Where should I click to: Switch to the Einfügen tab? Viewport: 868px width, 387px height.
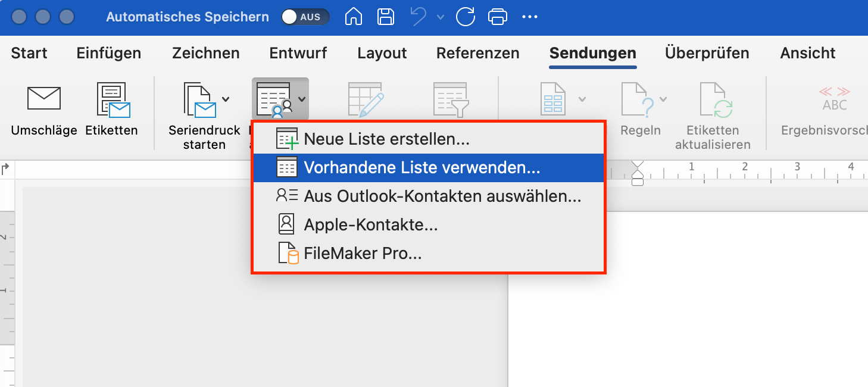click(109, 53)
